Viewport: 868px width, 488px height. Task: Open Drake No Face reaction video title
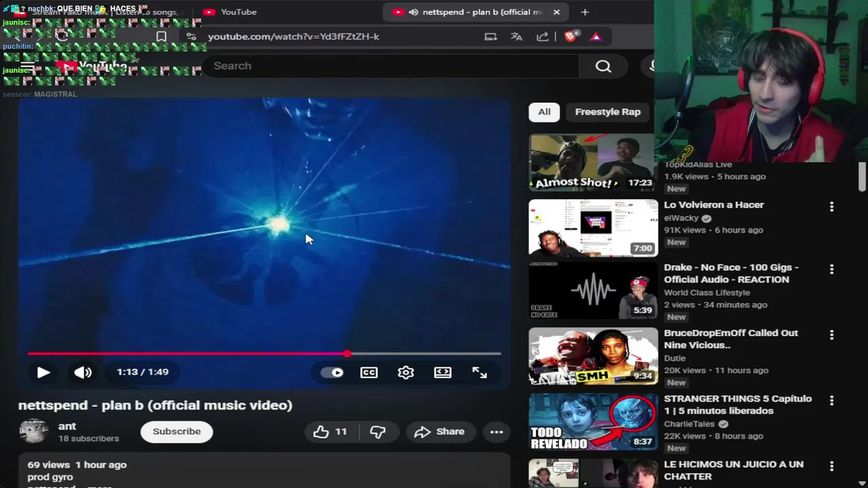point(731,273)
